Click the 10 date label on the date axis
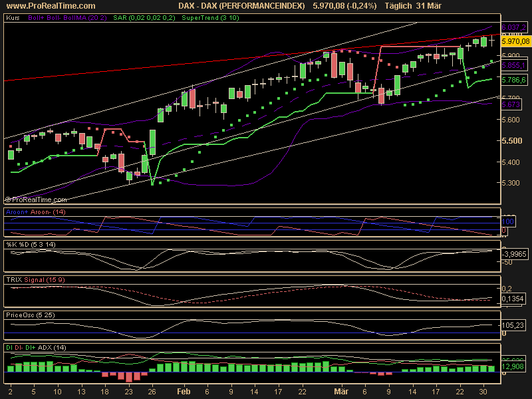The image size is (532, 399). pyautogui.click(x=57, y=392)
